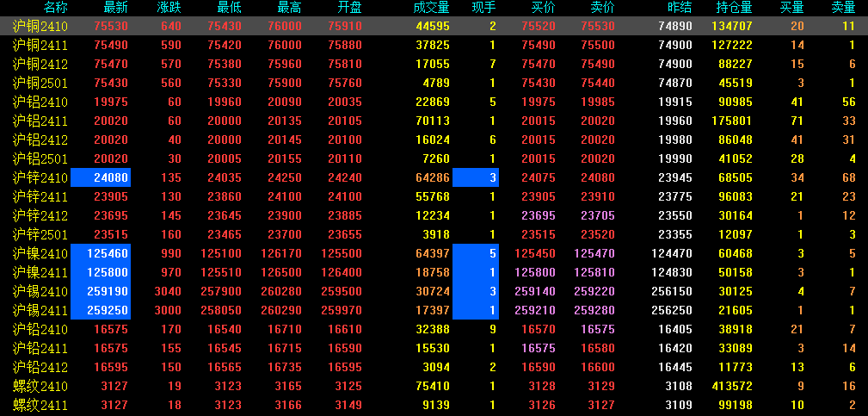Click highlighted latest price 125460
The height and width of the screenshot is (416, 868).
pyautogui.click(x=101, y=253)
